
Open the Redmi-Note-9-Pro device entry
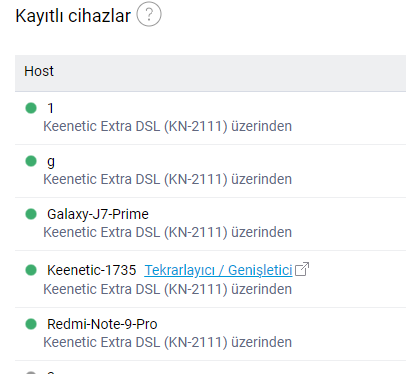tap(102, 324)
